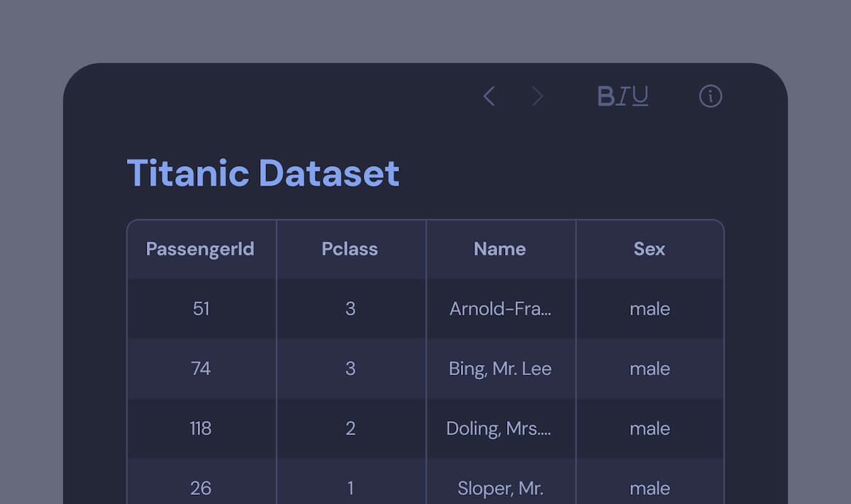Image resolution: width=851 pixels, height=504 pixels.
Task: Sort by the PassengerId column header
Action: click(x=200, y=250)
